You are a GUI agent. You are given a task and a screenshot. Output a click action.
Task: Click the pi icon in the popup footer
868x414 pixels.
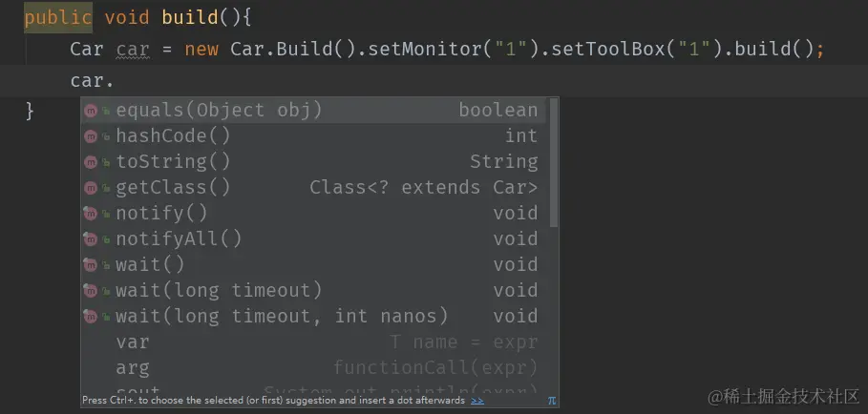point(552,401)
